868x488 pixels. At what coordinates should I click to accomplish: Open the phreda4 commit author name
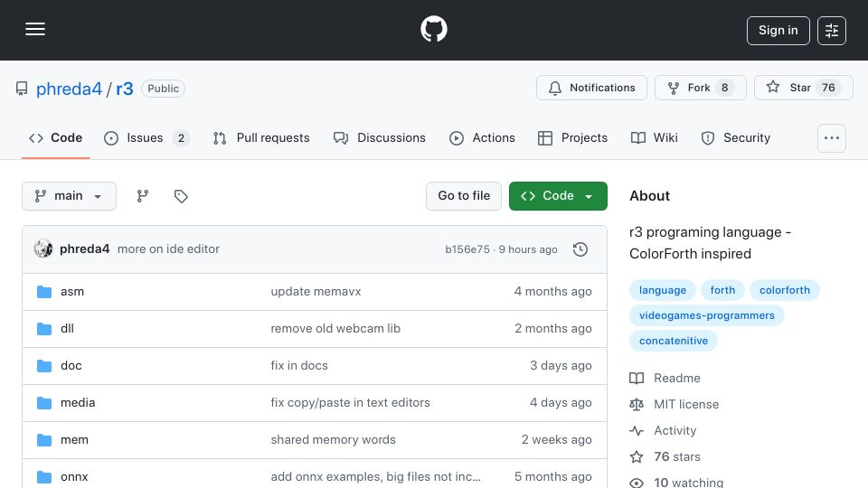pos(85,249)
